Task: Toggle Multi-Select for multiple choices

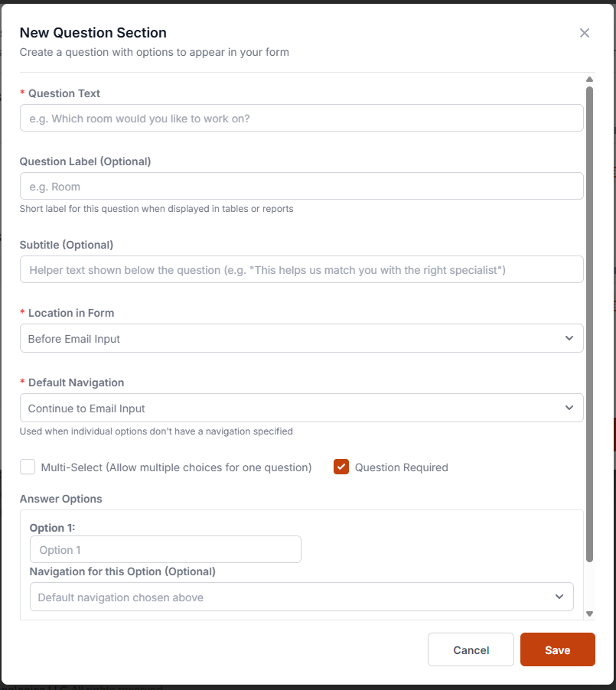Action: (x=27, y=467)
